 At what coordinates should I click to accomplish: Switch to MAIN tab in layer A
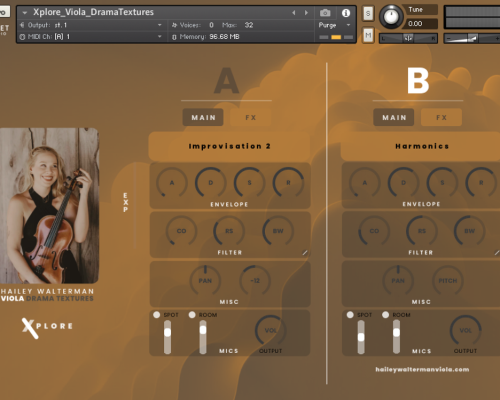pyautogui.click(x=203, y=117)
